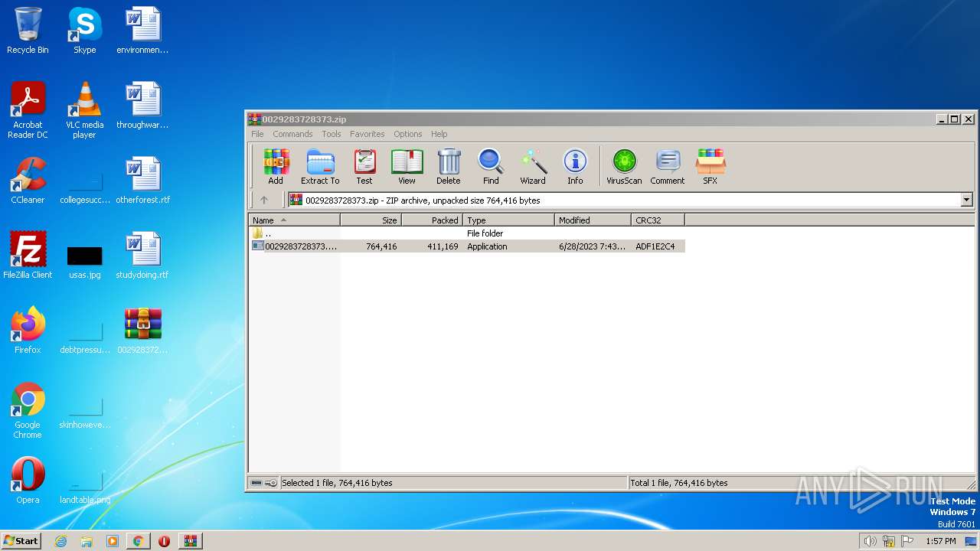The height and width of the screenshot is (551, 980).
Task: Open the File menu
Action: 257,134
